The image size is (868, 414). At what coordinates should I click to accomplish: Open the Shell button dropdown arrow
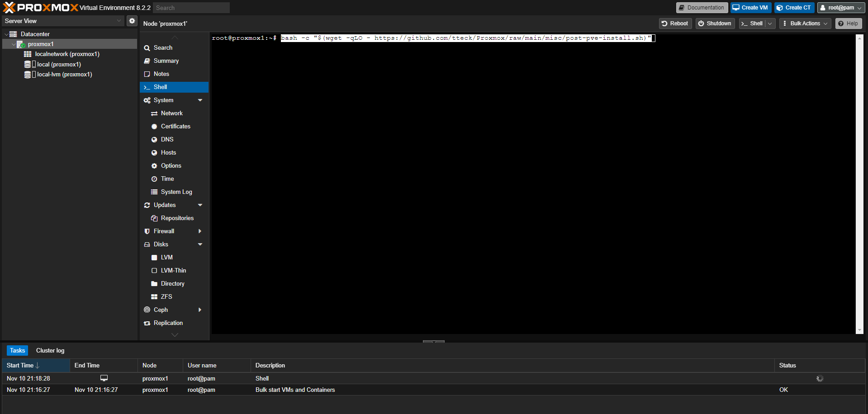(770, 24)
